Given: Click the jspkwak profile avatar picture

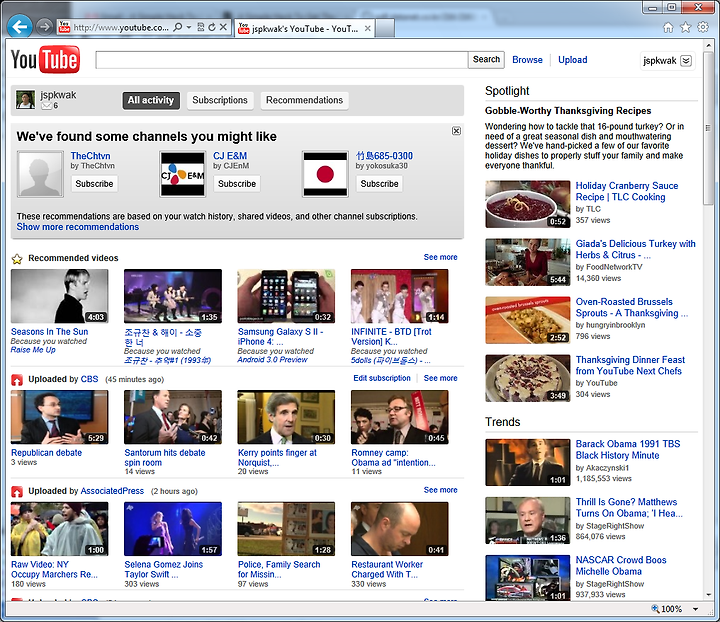Looking at the screenshot, I should pyautogui.click(x=25, y=99).
